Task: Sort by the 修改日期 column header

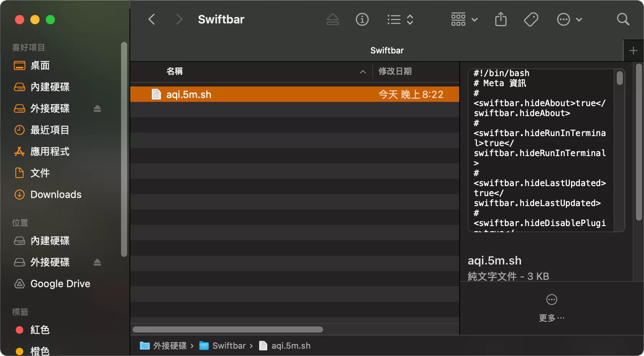Action: coord(395,71)
